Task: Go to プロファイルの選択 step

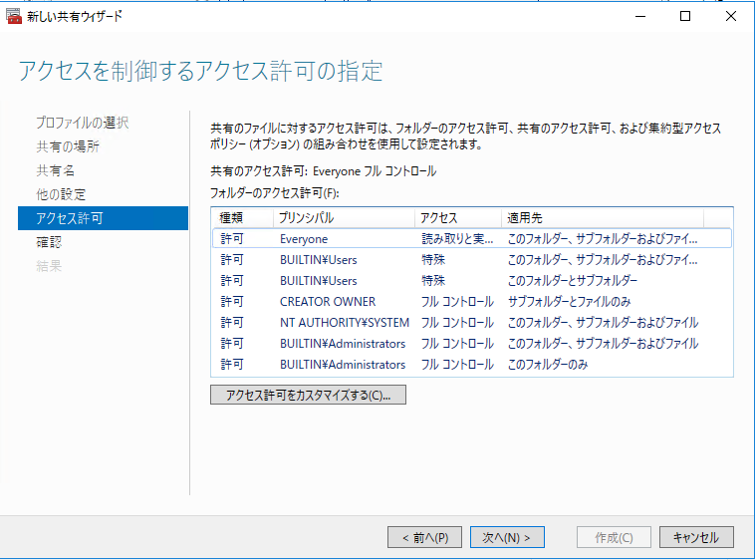Action: [83, 123]
